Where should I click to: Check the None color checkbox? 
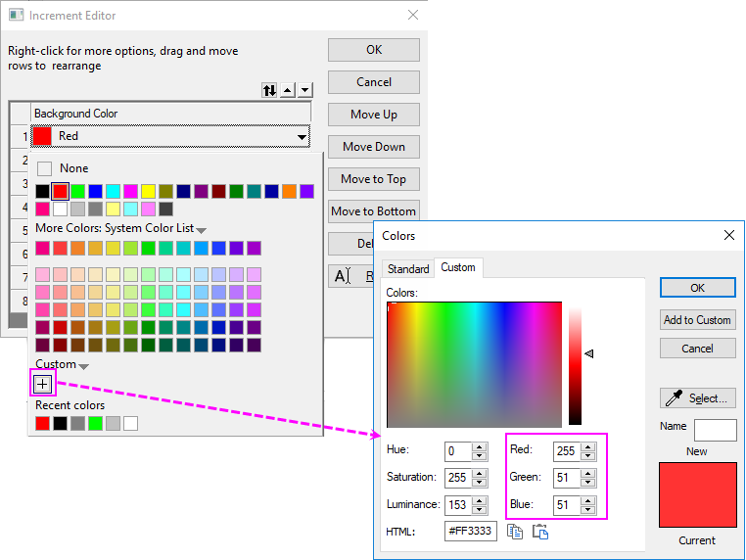pos(44,168)
